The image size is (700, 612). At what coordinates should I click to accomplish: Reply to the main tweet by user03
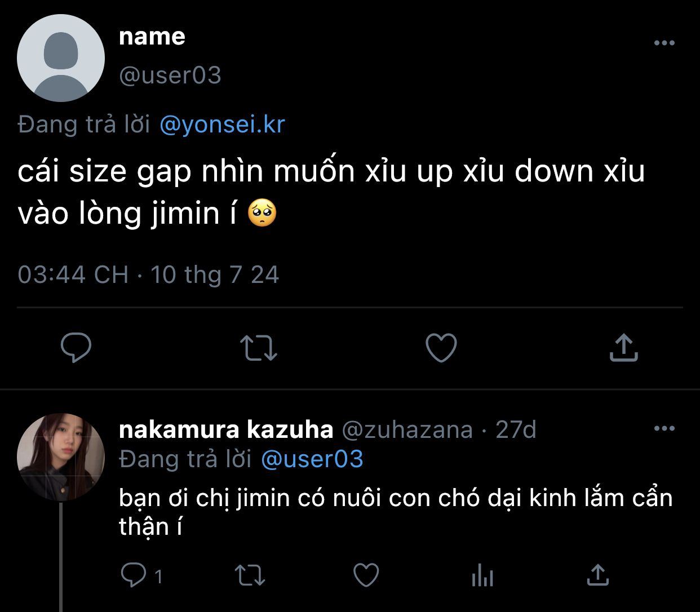[x=76, y=348]
